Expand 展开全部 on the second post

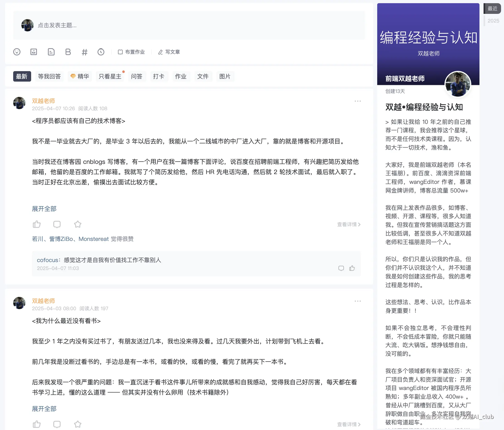[44, 409]
